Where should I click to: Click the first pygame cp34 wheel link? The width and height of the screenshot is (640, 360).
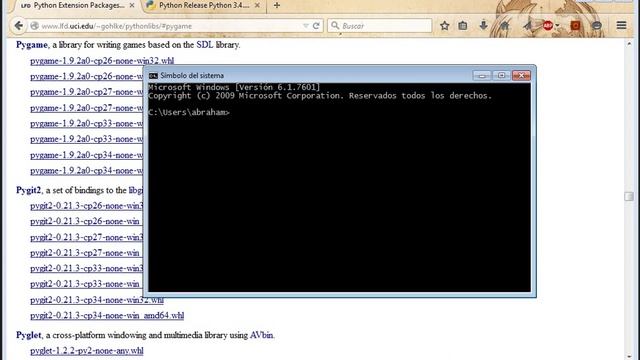(87, 155)
